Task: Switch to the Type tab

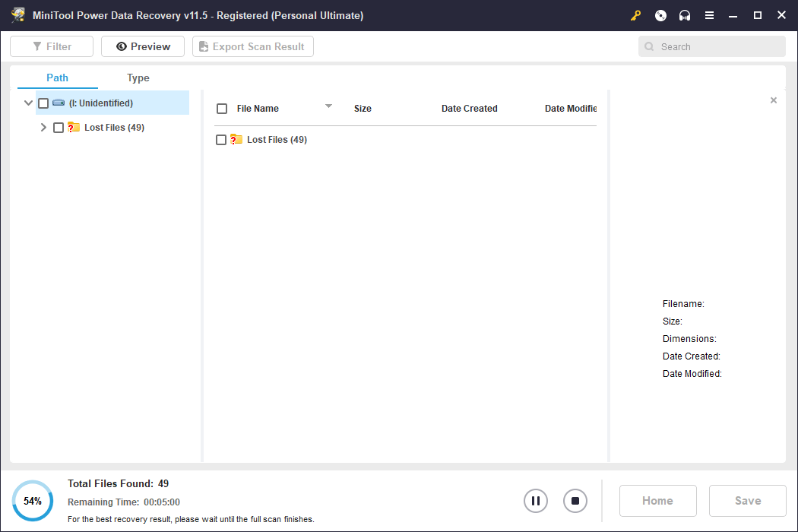Action: [x=138, y=78]
